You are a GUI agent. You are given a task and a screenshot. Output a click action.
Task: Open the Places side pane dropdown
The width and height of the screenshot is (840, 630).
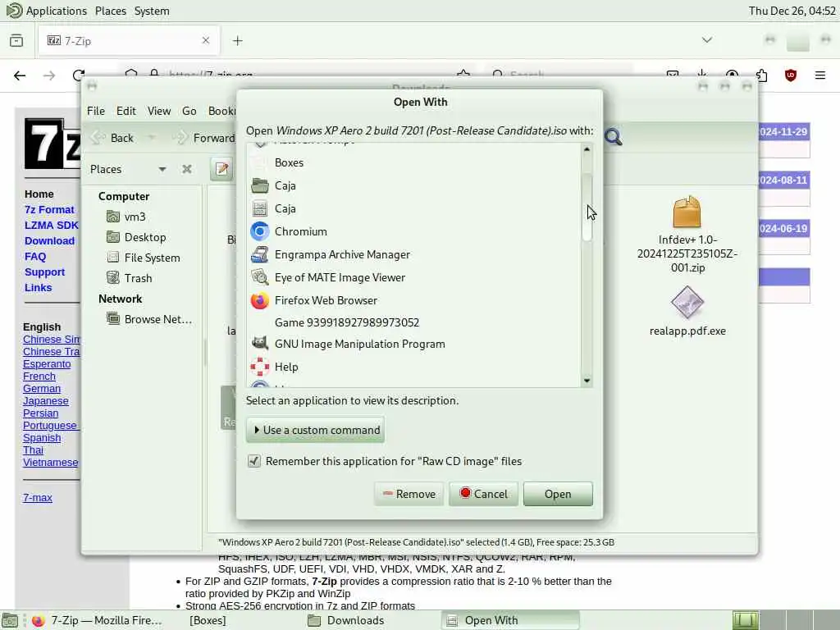point(162,169)
